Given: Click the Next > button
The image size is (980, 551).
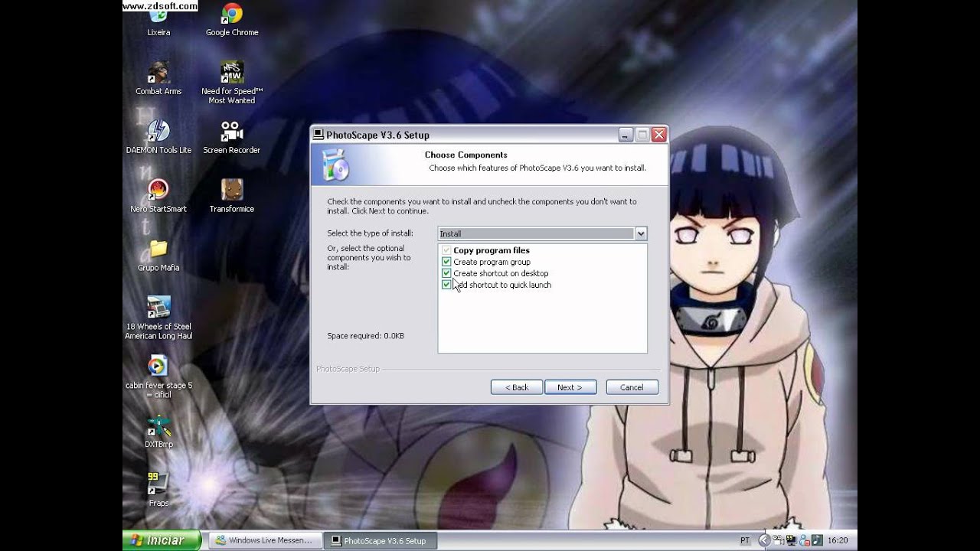Looking at the screenshot, I should coord(570,387).
